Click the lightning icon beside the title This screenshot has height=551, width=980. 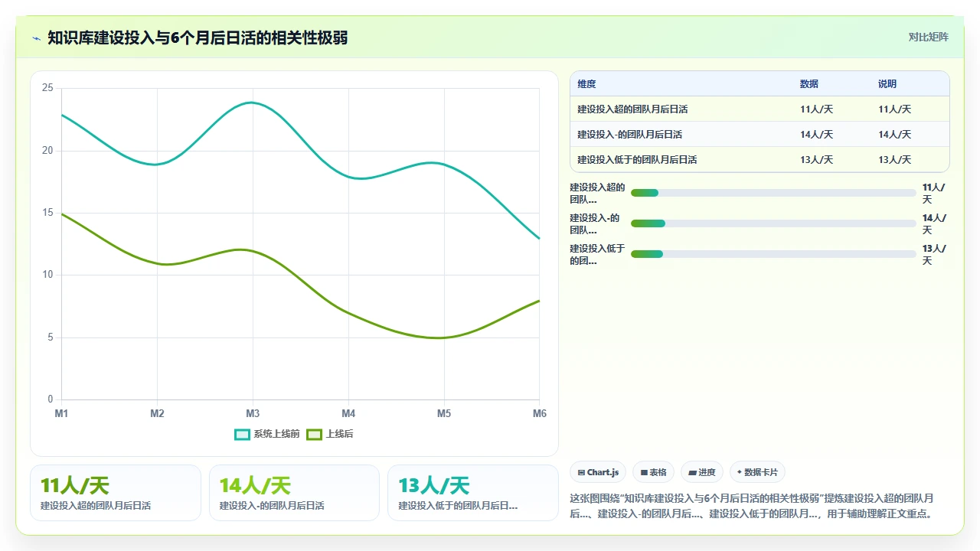(x=37, y=37)
